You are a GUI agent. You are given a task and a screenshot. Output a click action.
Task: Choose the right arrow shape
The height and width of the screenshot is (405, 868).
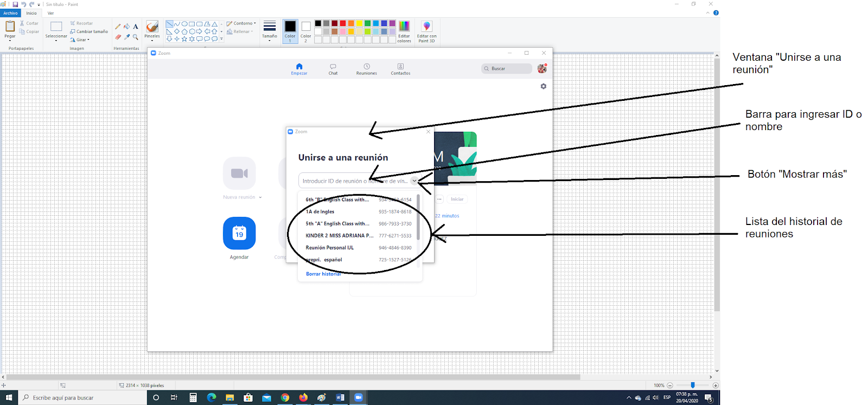click(200, 31)
